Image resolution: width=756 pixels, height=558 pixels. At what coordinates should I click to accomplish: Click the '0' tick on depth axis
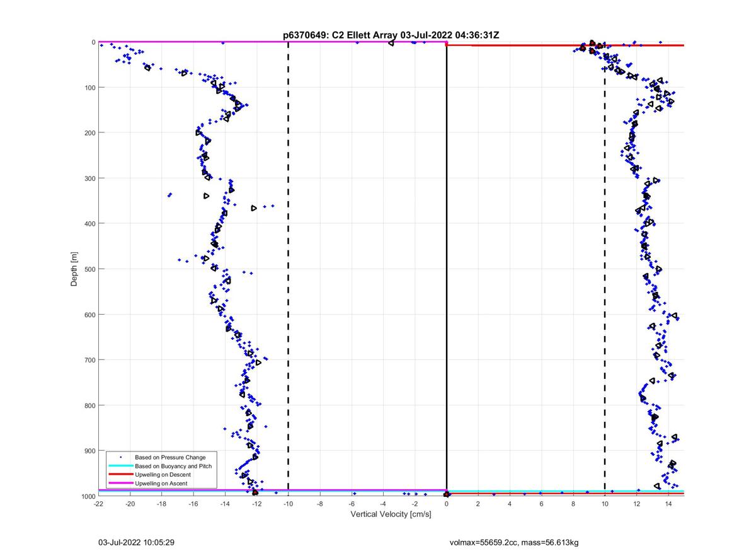(x=94, y=42)
